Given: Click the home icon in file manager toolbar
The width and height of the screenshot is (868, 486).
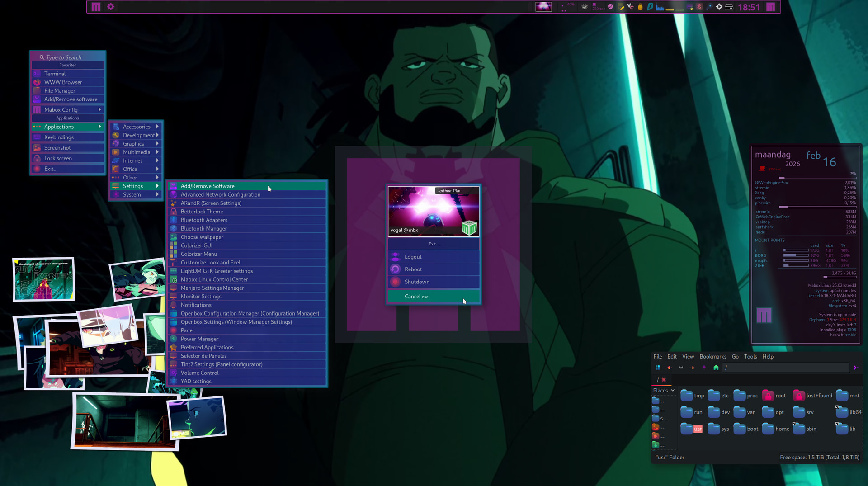Looking at the screenshot, I should 716,368.
